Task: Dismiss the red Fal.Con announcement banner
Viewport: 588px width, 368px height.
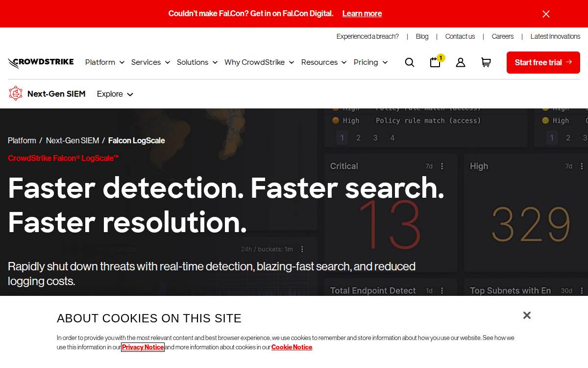Action: (x=546, y=14)
